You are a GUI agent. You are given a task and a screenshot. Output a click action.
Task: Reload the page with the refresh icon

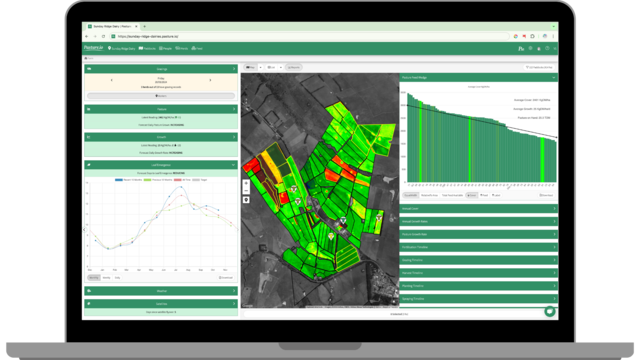[x=103, y=36]
